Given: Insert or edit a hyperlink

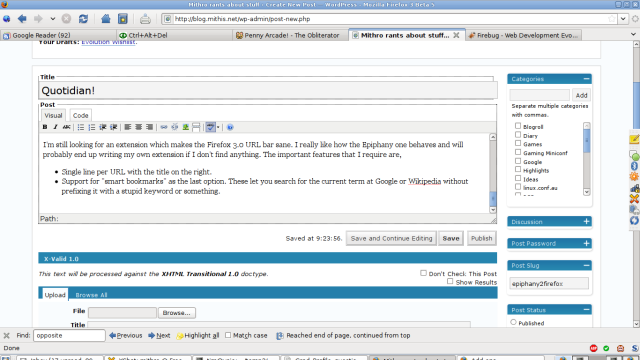Looking at the screenshot, I should click(x=164, y=127).
